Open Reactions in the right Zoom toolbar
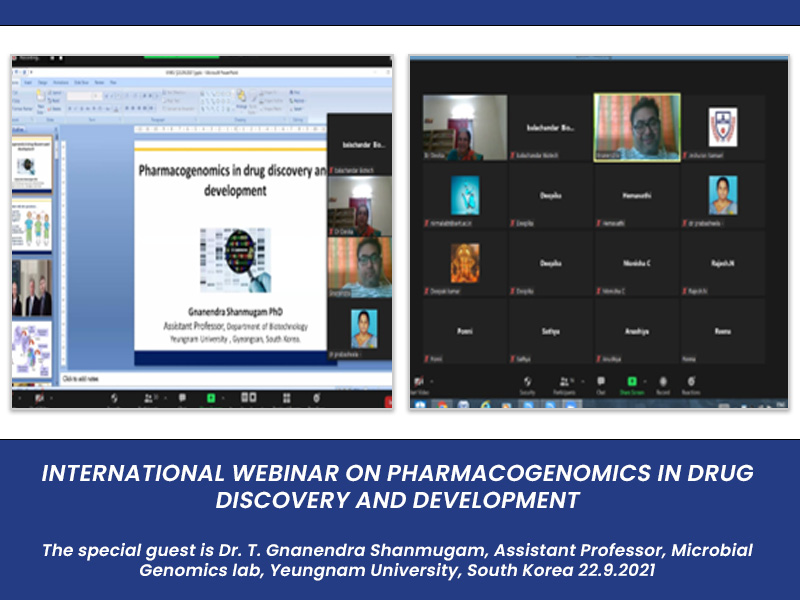Image resolution: width=800 pixels, height=600 pixels. click(692, 383)
